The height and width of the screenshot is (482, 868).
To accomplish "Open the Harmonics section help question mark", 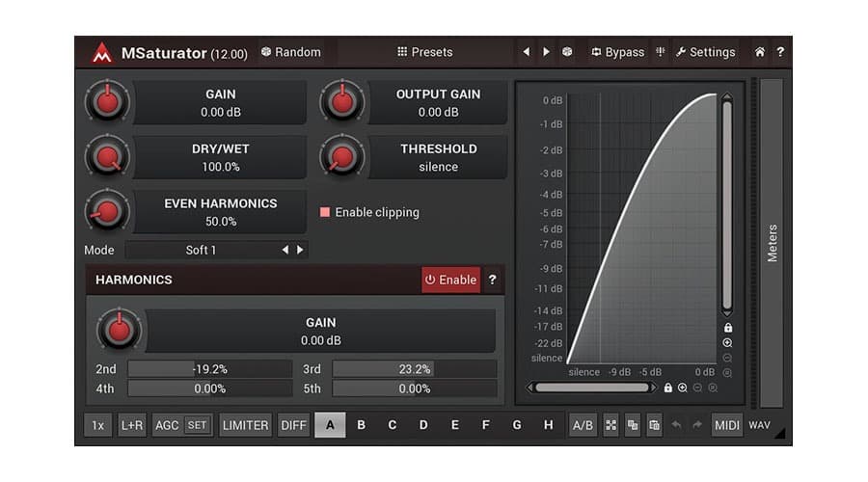I will [492, 280].
